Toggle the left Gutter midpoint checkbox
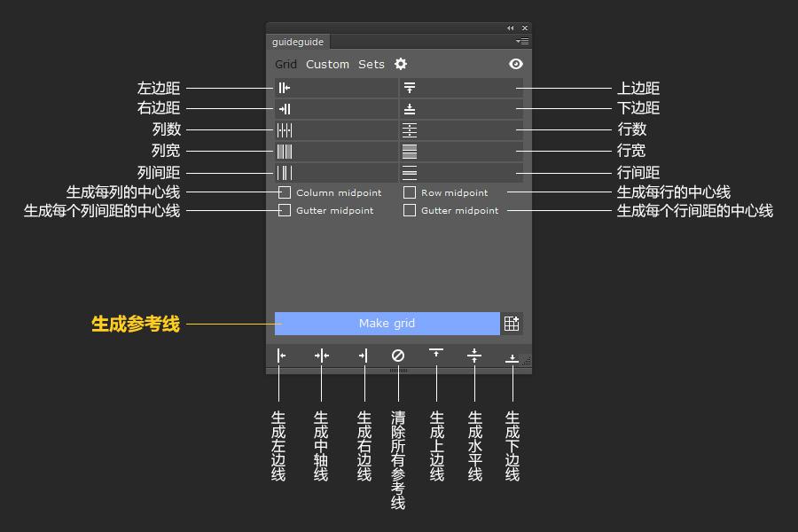Screen dimensions: 798x532 tap(285, 210)
